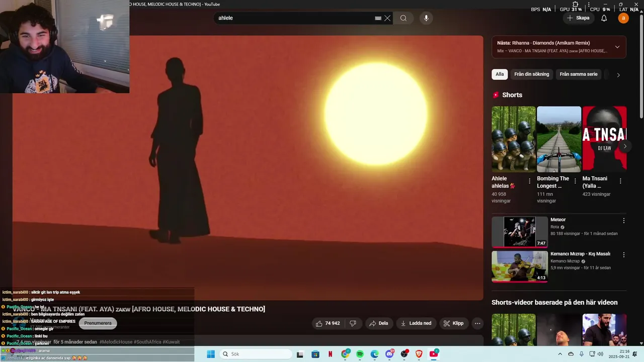
Task: Open the YouTube app taskbar icon
Action: point(434,354)
